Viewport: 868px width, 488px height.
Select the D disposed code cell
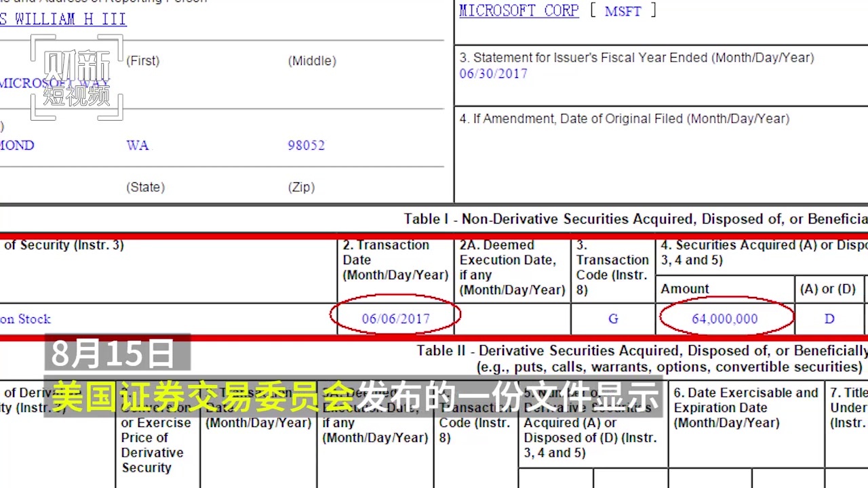(829, 319)
